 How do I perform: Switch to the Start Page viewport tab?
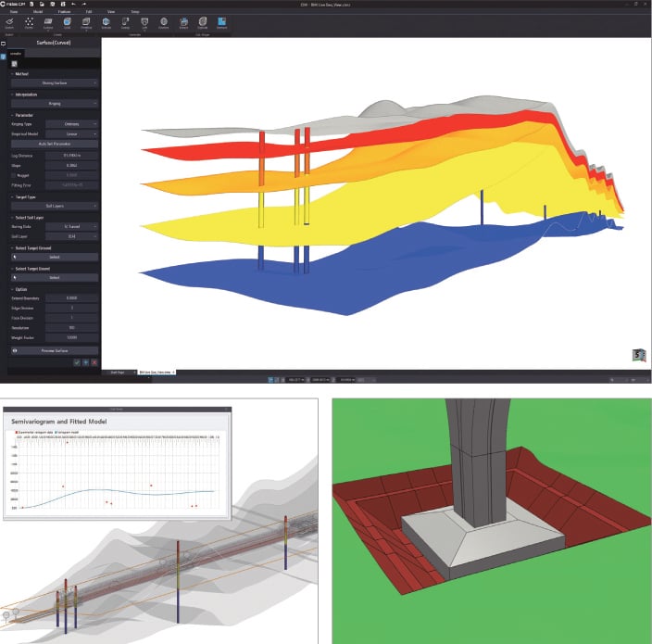pos(119,373)
